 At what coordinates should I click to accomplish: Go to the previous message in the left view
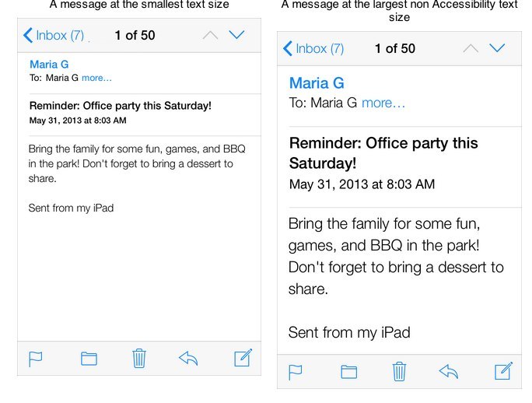tap(210, 35)
